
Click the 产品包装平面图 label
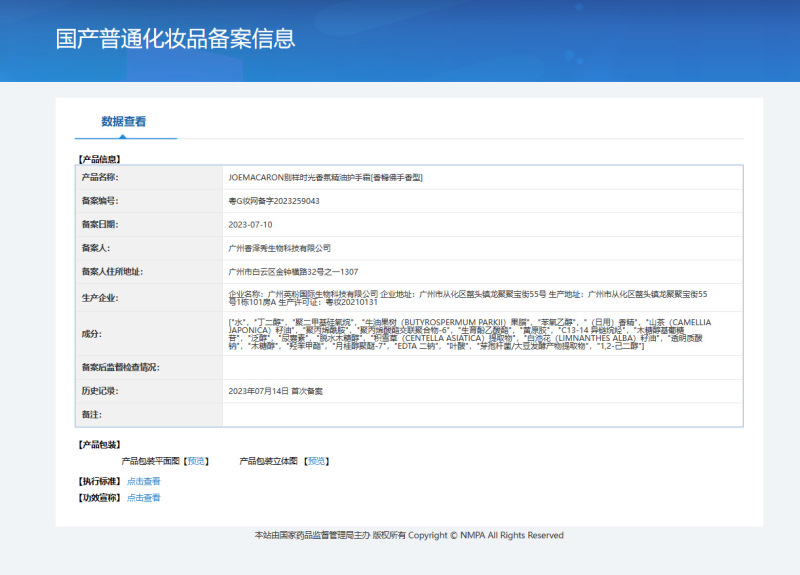151,461
